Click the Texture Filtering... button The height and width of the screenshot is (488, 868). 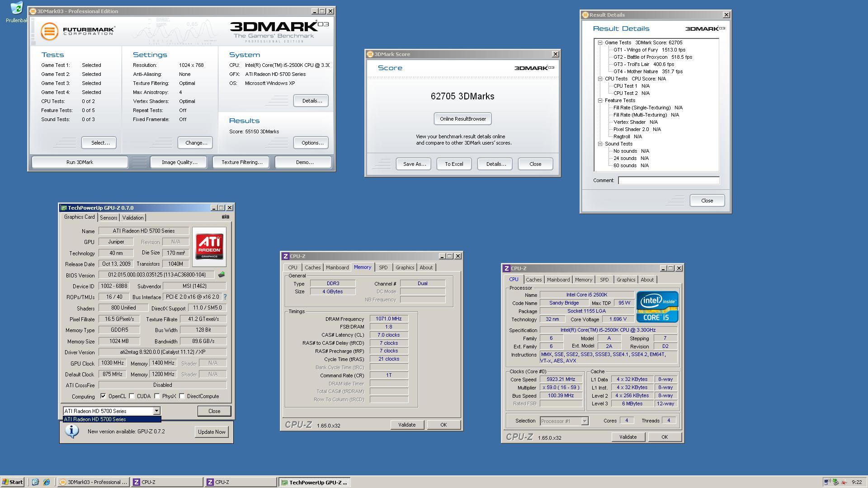(x=242, y=162)
